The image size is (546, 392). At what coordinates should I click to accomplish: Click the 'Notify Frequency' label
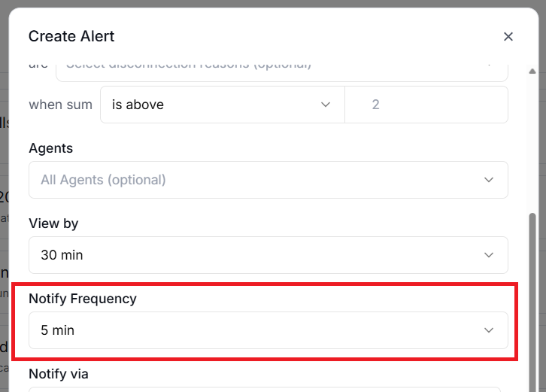tap(83, 299)
